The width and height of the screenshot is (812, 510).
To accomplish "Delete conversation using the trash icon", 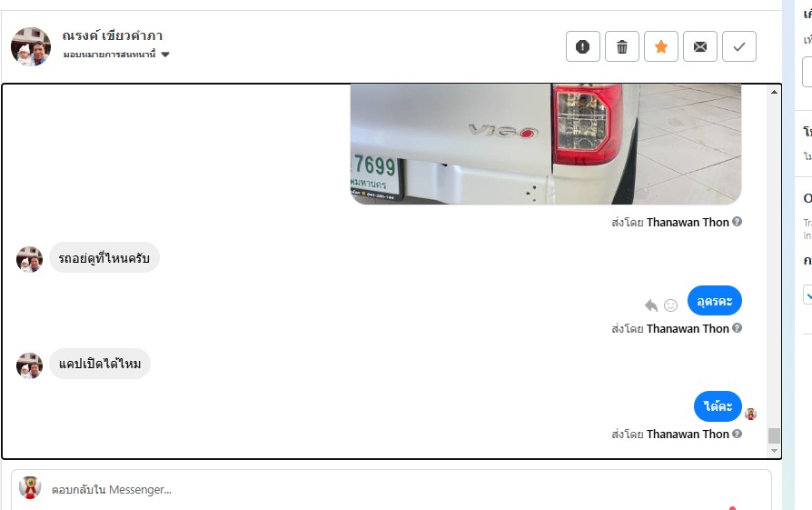I will pyautogui.click(x=622, y=46).
